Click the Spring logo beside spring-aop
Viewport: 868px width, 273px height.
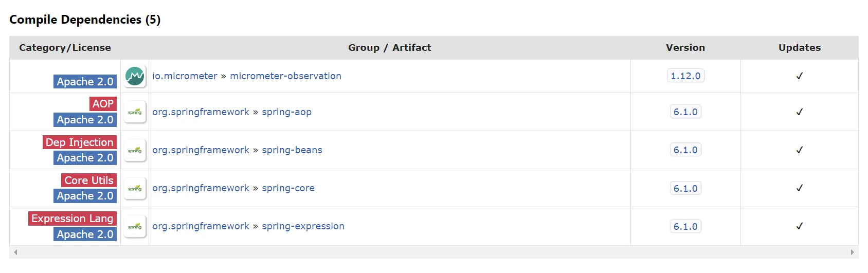pos(135,112)
